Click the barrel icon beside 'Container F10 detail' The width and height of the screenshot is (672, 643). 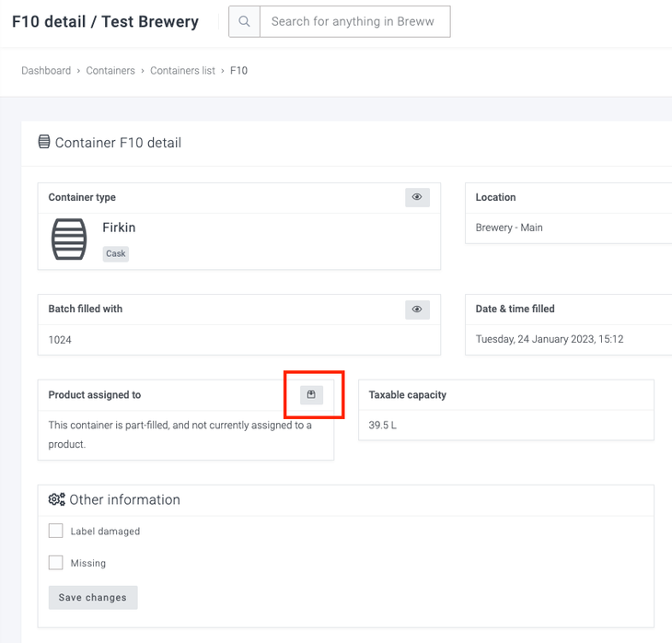(x=44, y=143)
